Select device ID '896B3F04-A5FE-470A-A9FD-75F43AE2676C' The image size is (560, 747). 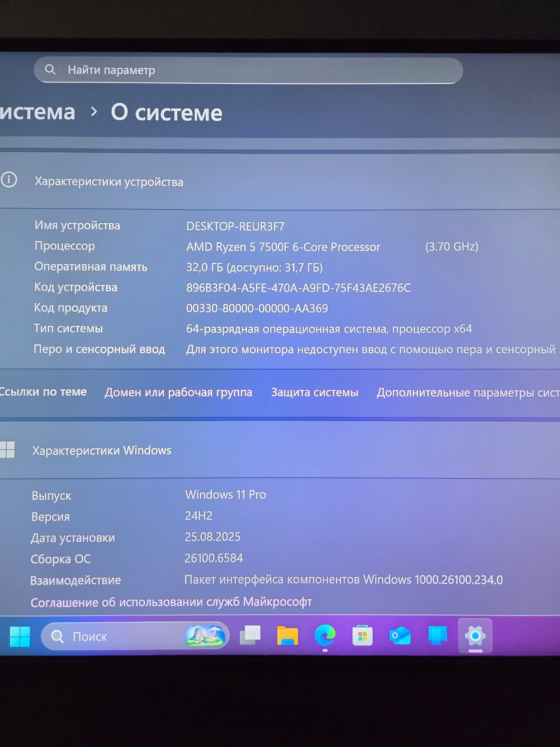coord(298,288)
